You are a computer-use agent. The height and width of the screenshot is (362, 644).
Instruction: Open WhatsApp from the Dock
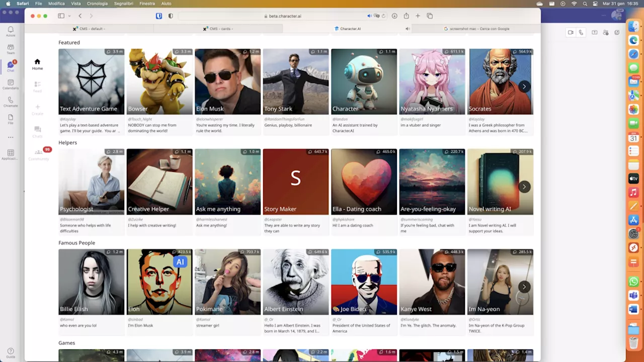click(633, 282)
